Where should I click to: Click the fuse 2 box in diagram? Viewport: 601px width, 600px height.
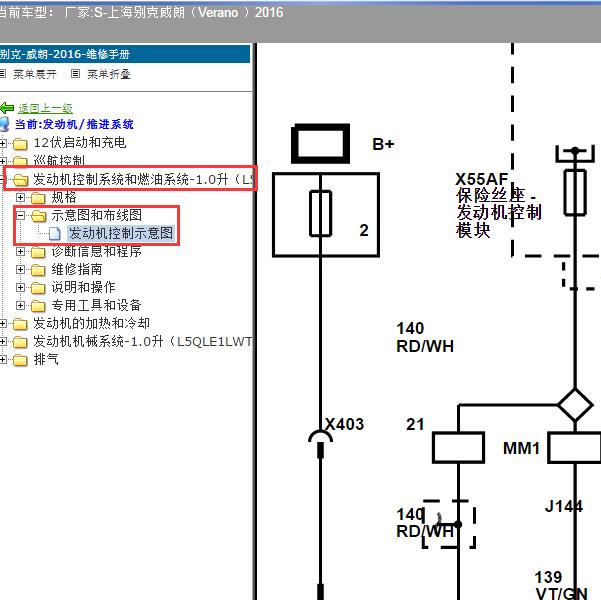(x=326, y=215)
